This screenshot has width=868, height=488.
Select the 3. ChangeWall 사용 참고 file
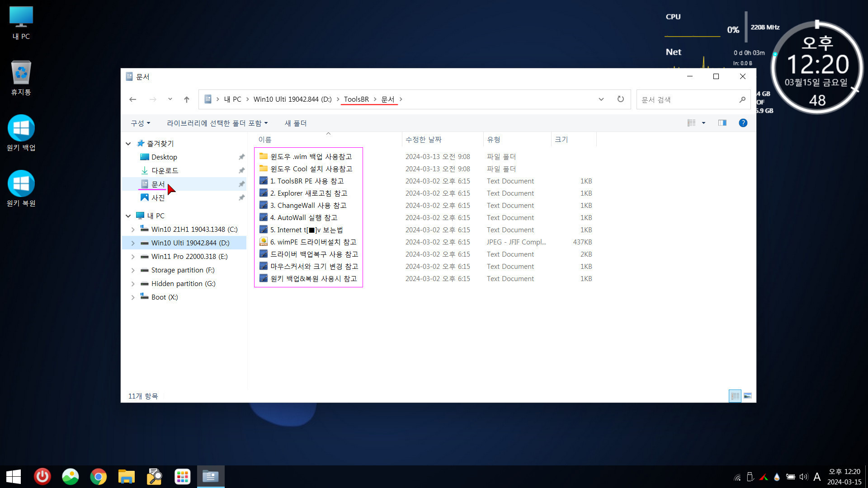point(308,205)
